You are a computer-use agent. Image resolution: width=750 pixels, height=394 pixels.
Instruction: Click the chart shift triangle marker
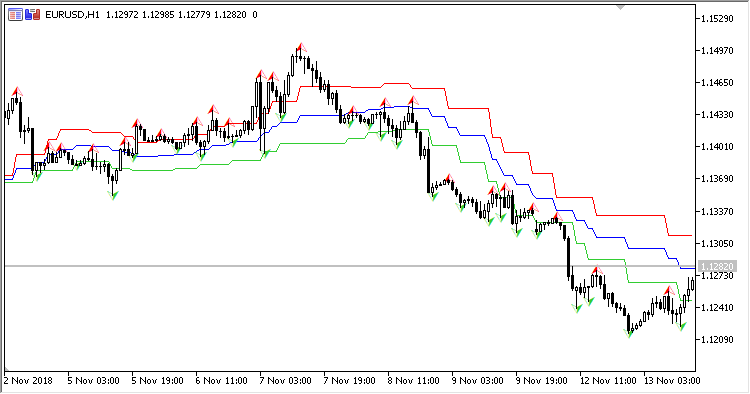click(x=620, y=8)
